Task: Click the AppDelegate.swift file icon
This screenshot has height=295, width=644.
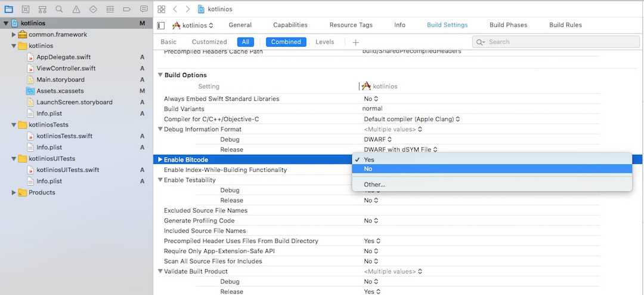Action: coord(30,57)
